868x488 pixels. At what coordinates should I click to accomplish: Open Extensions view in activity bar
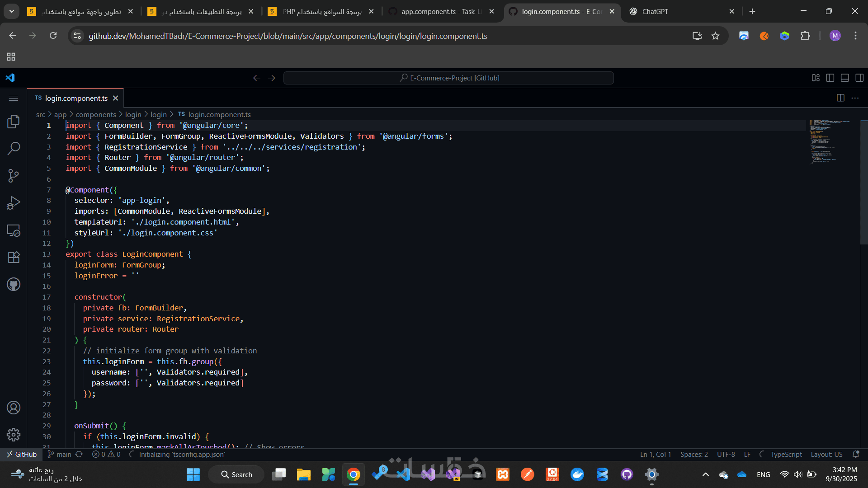coord(14,257)
